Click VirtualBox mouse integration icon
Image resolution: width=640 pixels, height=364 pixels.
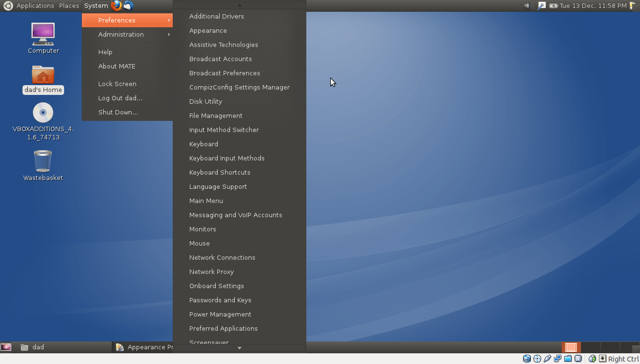click(592, 359)
